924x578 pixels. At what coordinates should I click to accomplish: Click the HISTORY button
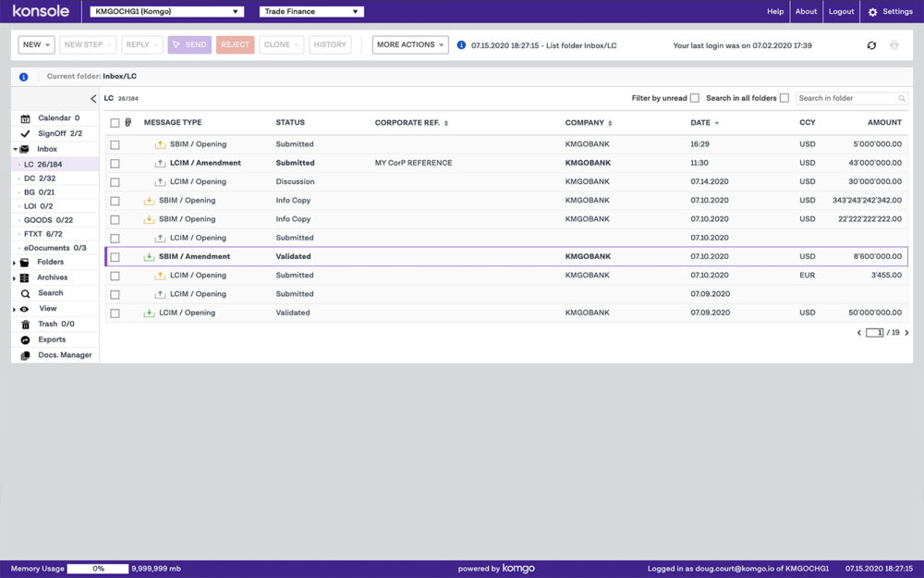[330, 44]
